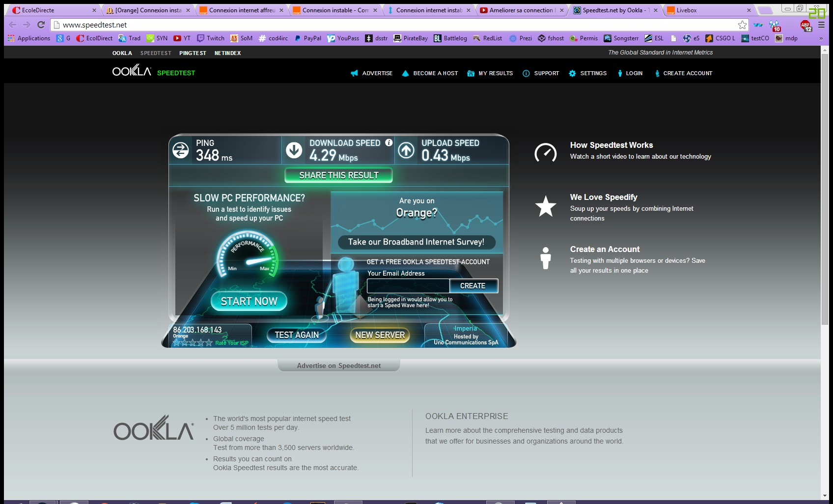
Task: Click the Create an Account person icon
Action: tap(545, 258)
